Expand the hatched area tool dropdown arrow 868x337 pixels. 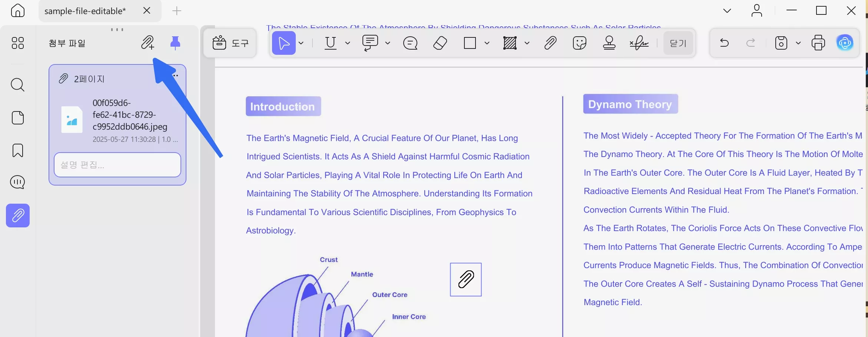527,43
